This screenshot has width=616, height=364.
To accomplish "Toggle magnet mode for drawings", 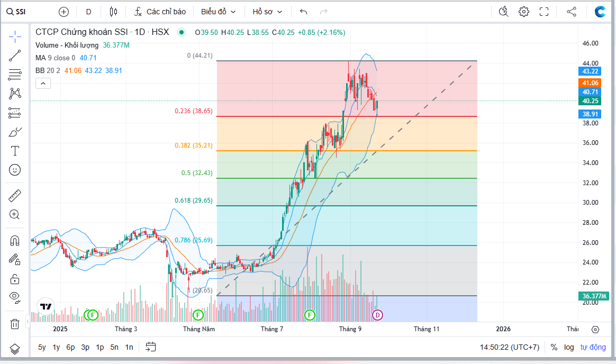I will tap(15, 241).
